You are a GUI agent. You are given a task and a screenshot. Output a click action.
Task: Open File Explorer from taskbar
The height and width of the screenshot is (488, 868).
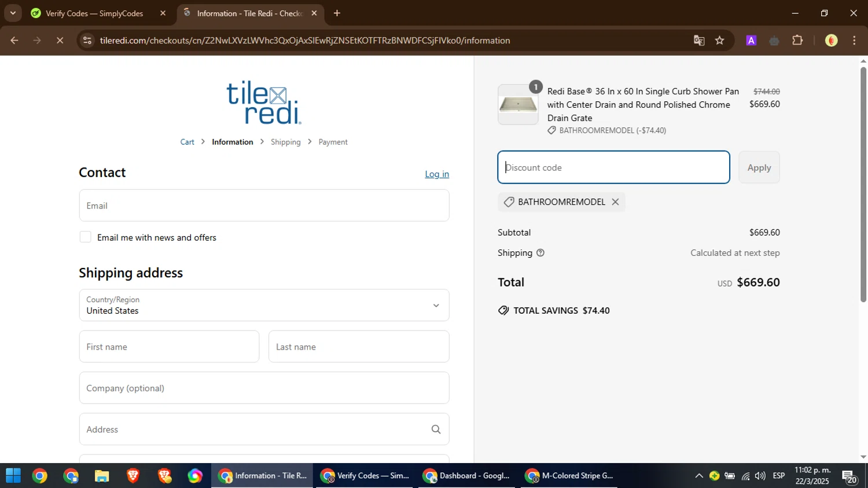click(x=102, y=476)
